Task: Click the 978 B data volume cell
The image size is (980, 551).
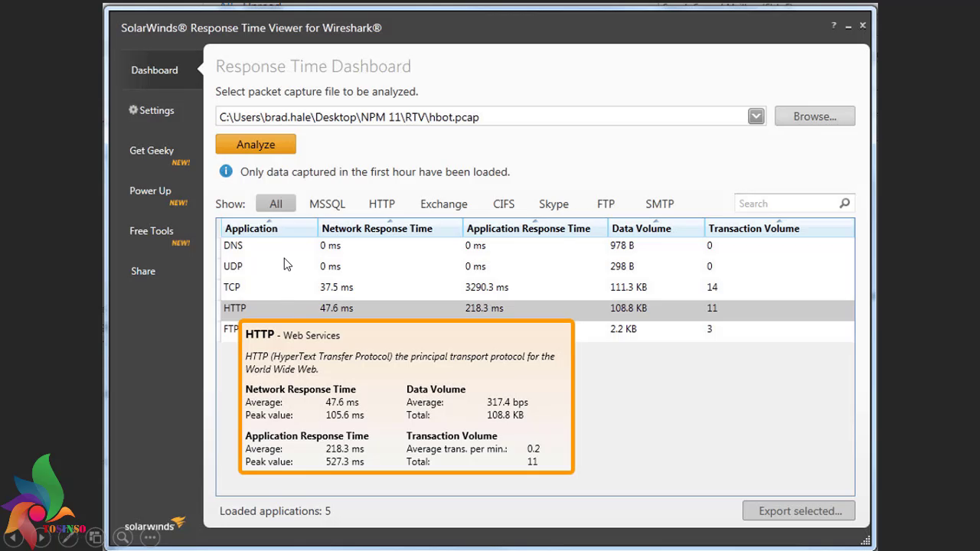Action: (x=622, y=246)
